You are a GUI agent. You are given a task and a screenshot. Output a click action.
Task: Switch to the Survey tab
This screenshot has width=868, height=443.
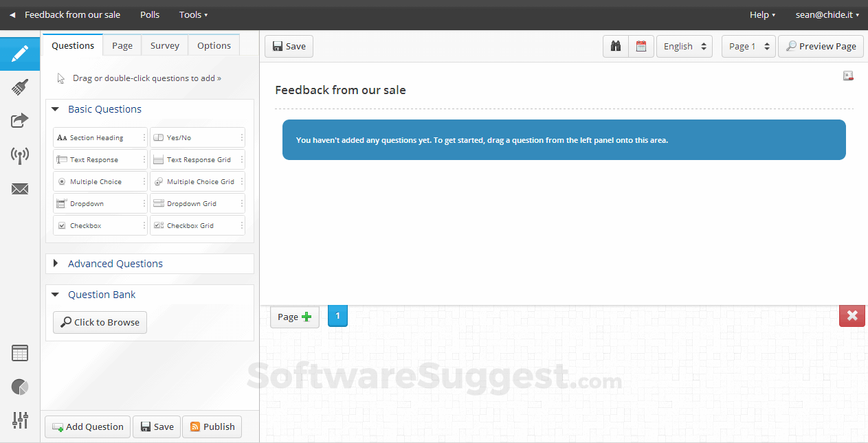click(x=165, y=45)
